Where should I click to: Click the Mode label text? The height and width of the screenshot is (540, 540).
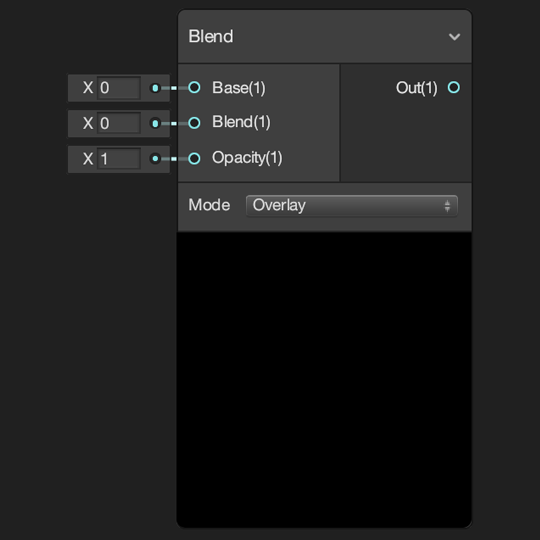(x=209, y=205)
